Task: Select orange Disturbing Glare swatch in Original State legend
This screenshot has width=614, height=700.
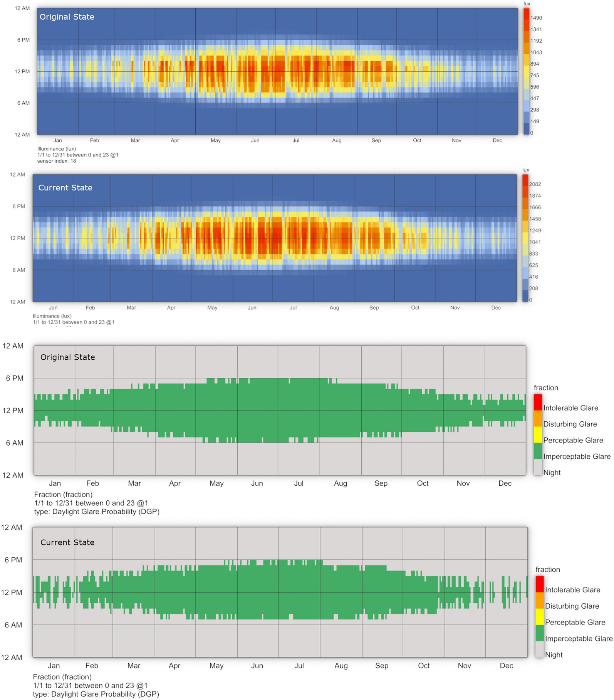Action: (x=538, y=419)
